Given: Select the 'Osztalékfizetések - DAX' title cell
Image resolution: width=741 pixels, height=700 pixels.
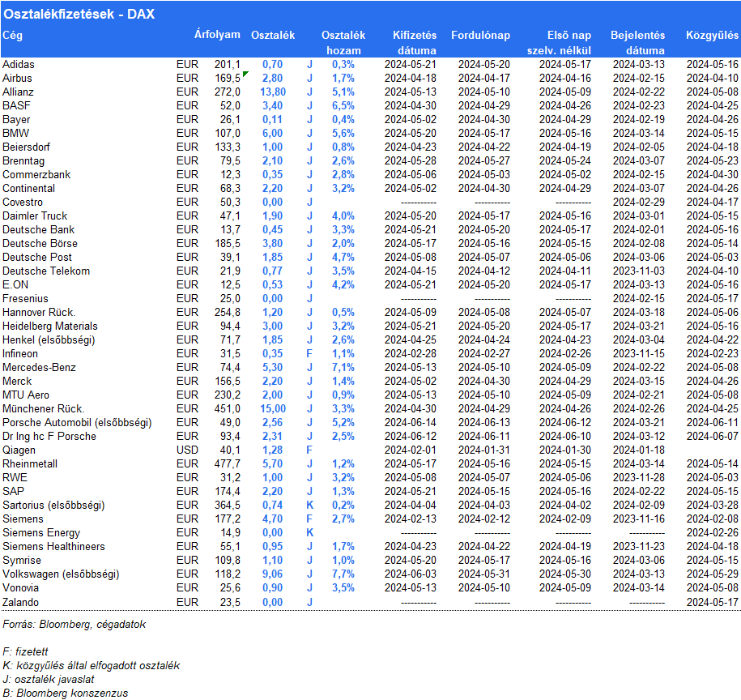Looking at the screenshot, I should pyautogui.click(x=79, y=14).
